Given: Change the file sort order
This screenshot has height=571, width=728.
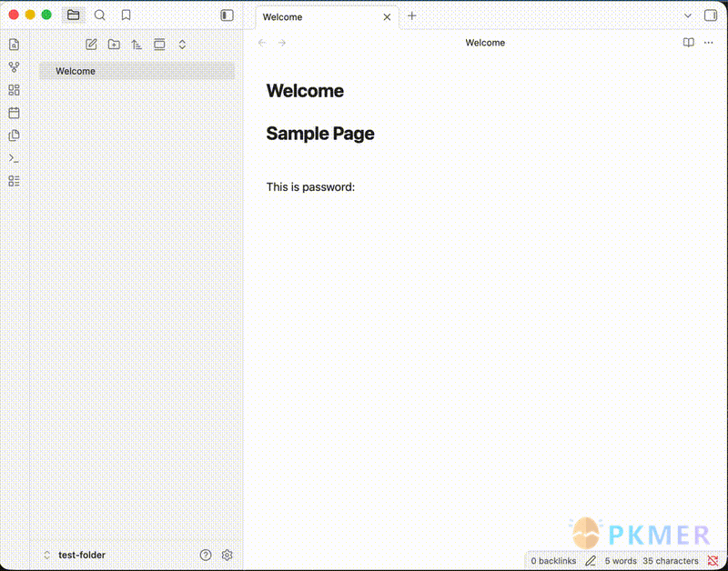Looking at the screenshot, I should [136, 45].
